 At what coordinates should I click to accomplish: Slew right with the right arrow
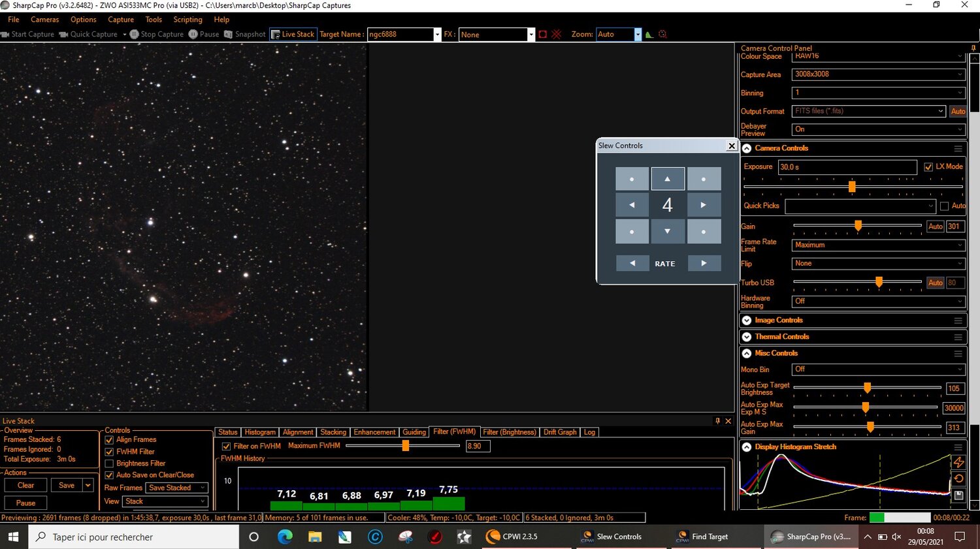704,205
